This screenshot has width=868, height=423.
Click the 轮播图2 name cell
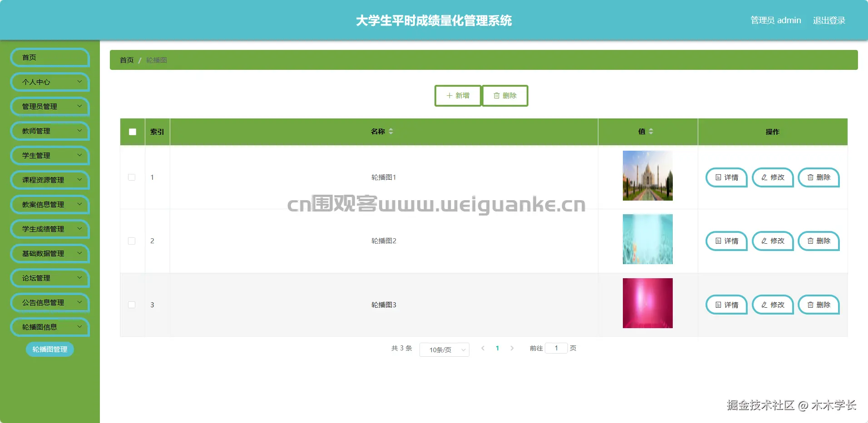(384, 241)
